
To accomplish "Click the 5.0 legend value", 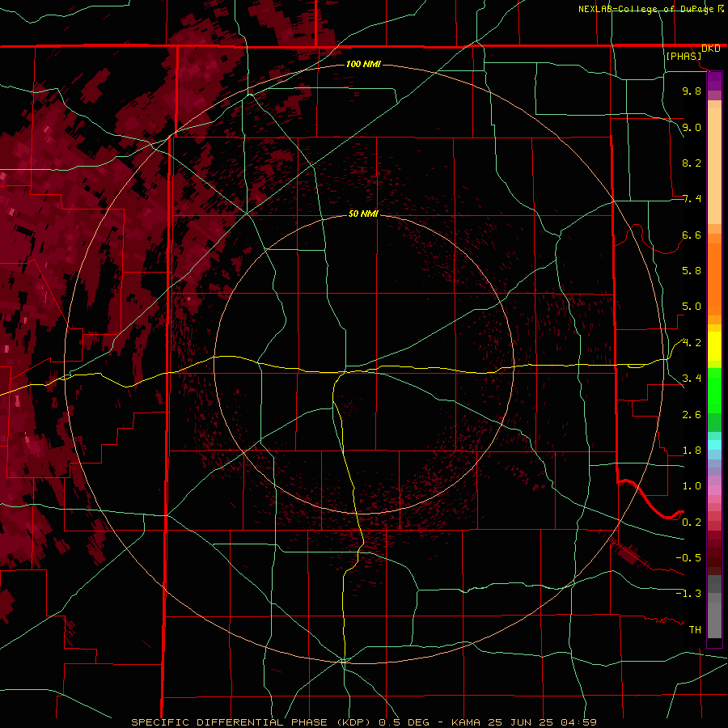I will pos(692,307).
